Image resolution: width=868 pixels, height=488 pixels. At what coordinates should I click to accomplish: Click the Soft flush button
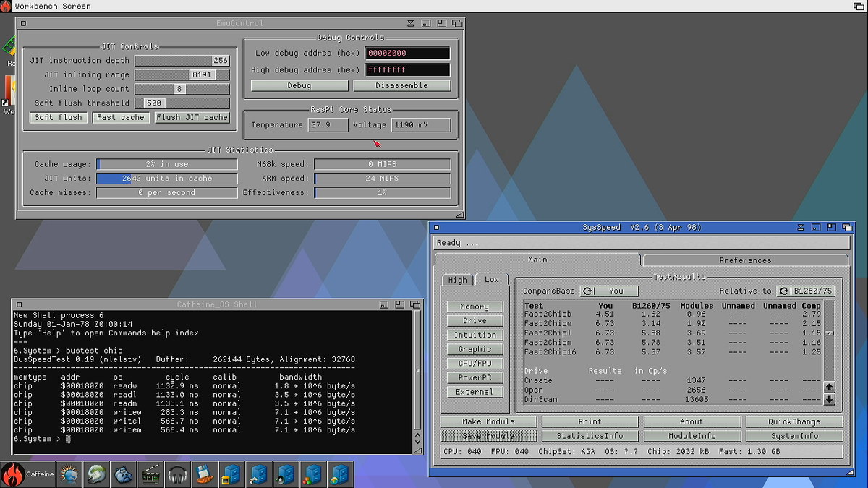point(59,117)
